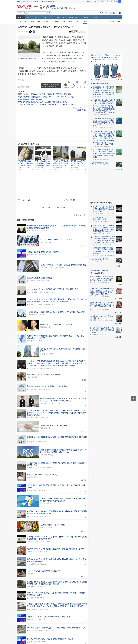Open article 17歳高校生、スマホで女性の下半身撮影

click(x=48, y=617)
